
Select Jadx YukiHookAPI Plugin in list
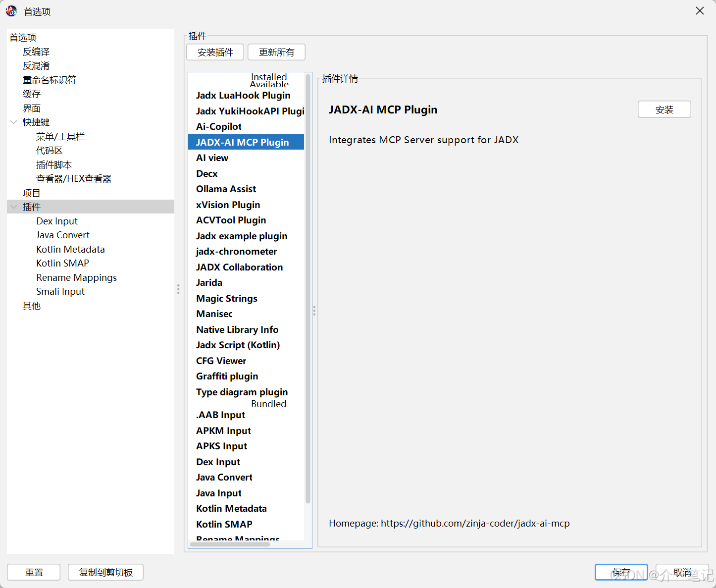click(x=246, y=111)
